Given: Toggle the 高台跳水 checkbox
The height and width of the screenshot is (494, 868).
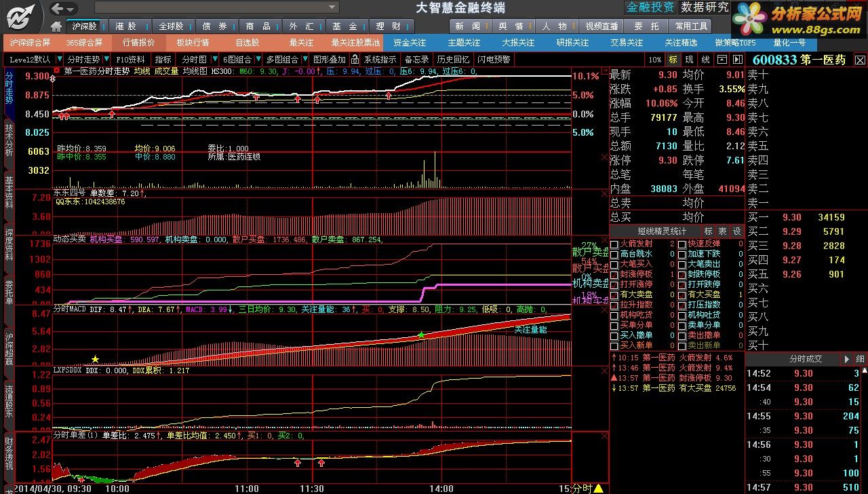Looking at the screenshot, I should coord(614,254).
